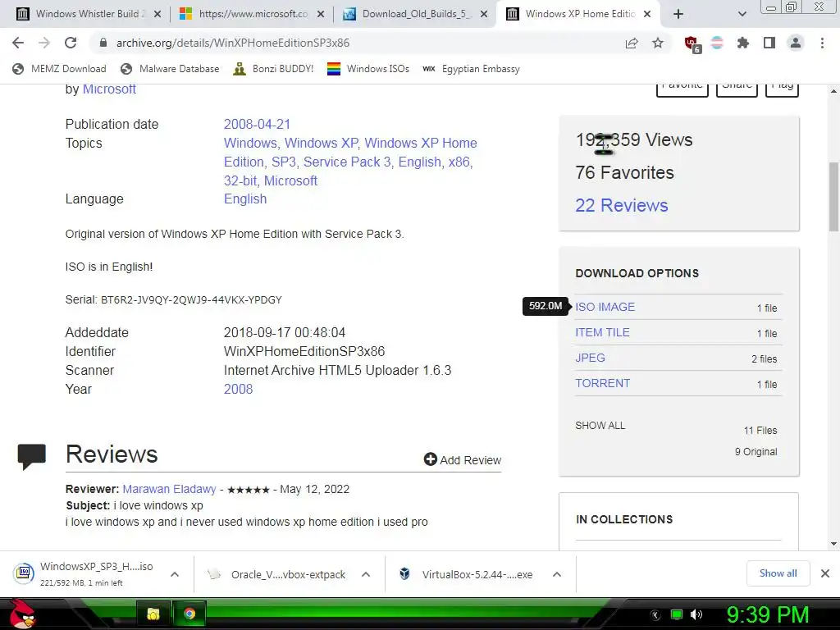Open the uBlock shield extension icon
This screenshot has height=630, width=840.
692,44
